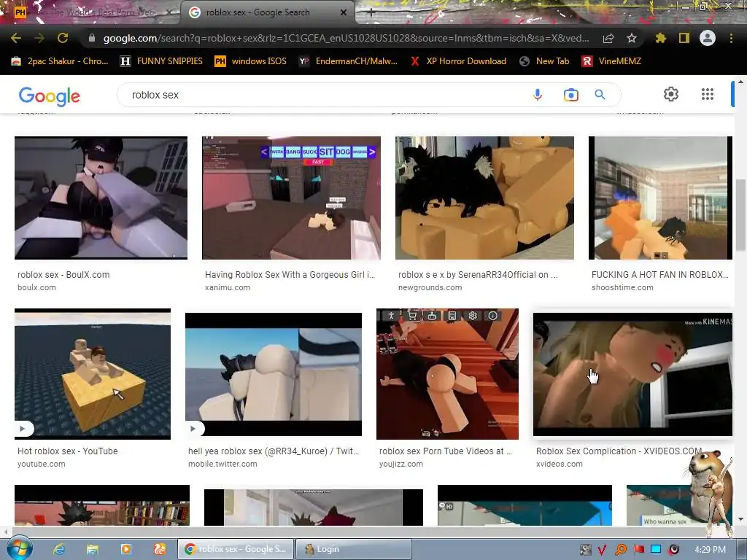Launch Internet Explorer from the taskbar
This screenshot has width=747, height=560.
59,549
